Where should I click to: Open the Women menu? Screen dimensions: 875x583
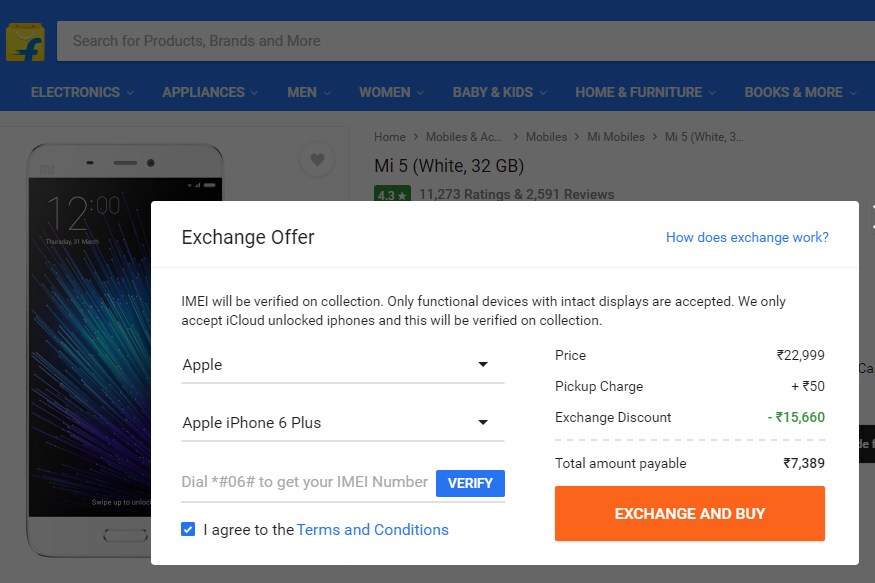(391, 92)
